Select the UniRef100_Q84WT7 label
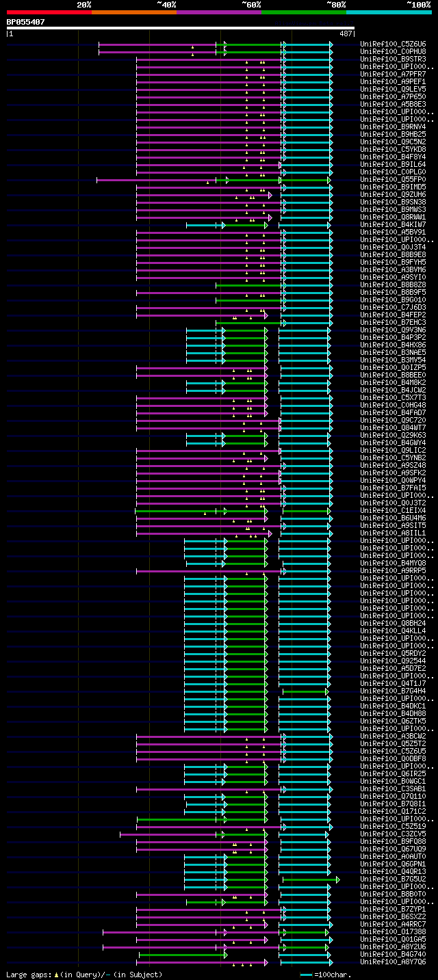 pos(393,428)
